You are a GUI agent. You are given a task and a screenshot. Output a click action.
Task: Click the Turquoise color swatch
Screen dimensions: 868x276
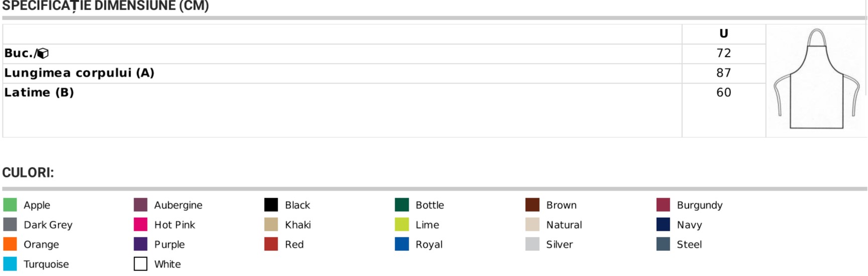pyautogui.click(x=10, y=264)
